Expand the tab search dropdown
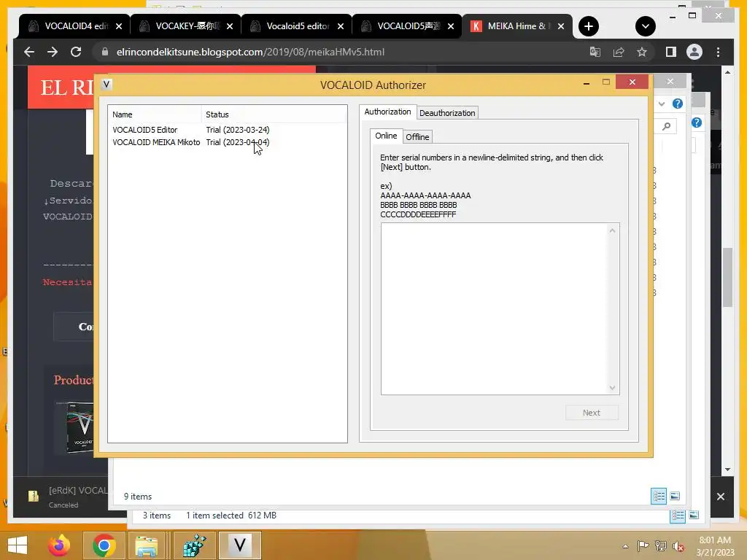This screenshot has height=560, width=747. 646,26
